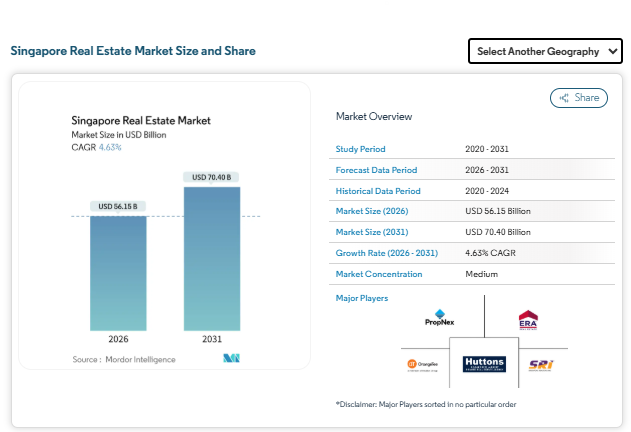Click the share icon inside the Share button
This screenshot has width=631, height=432.
pyautogui.click(x=564, y=98)
